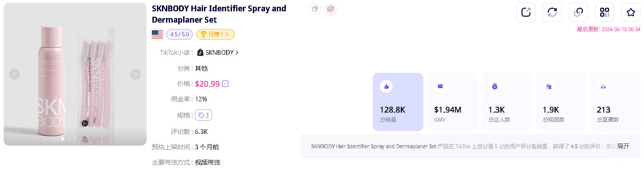Show the previous product image
Image resolution: width=644 pixels, height=170 pixels.
click(x=14, y=74)
